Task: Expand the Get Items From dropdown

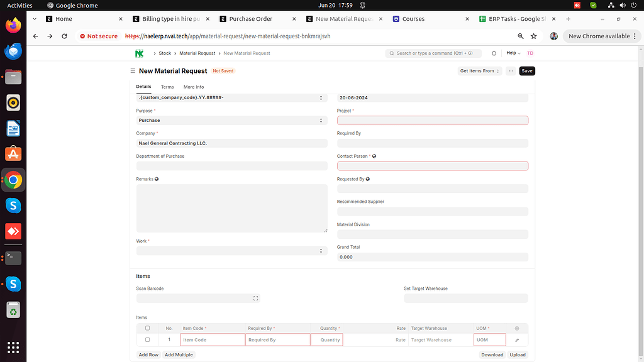Action: (x=480, y=71)
